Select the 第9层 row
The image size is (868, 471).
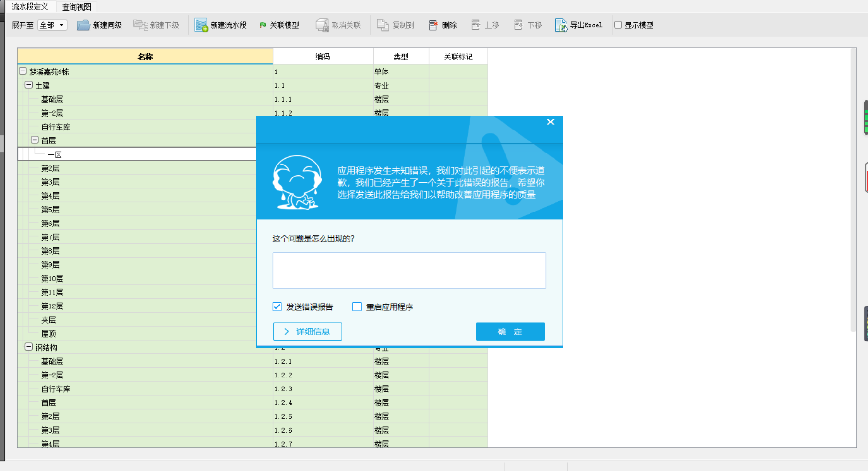[137, 265]
